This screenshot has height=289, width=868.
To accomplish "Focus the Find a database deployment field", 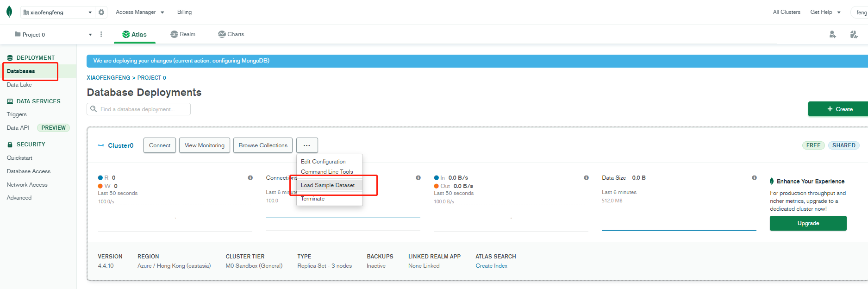I will [x=138, y=109].
